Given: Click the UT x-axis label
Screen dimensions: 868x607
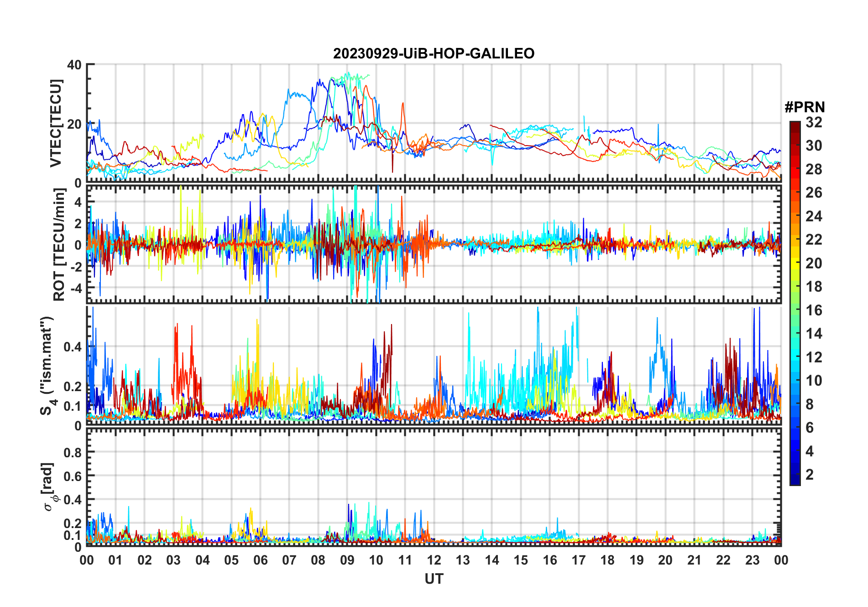Looking at the screenshot, I should pyautogui.click(x=434, y=579).
